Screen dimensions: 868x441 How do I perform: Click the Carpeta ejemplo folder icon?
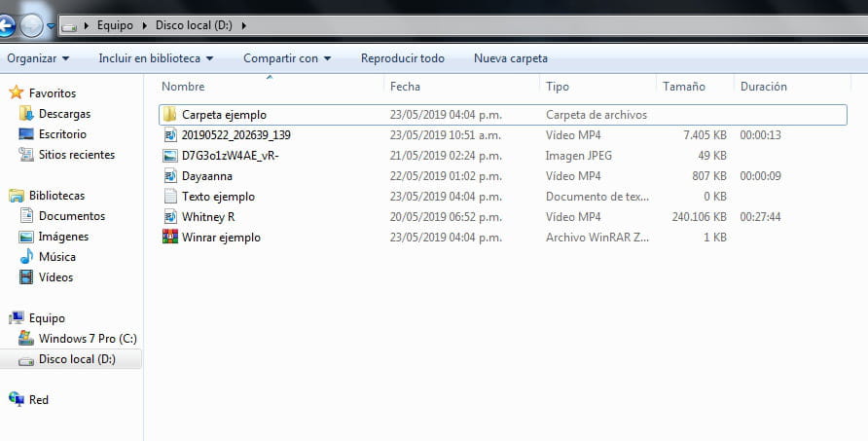(x=170, y=115)
